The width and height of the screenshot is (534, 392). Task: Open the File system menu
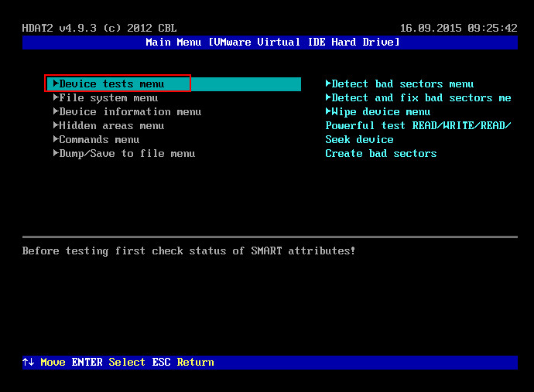point(108,97)
